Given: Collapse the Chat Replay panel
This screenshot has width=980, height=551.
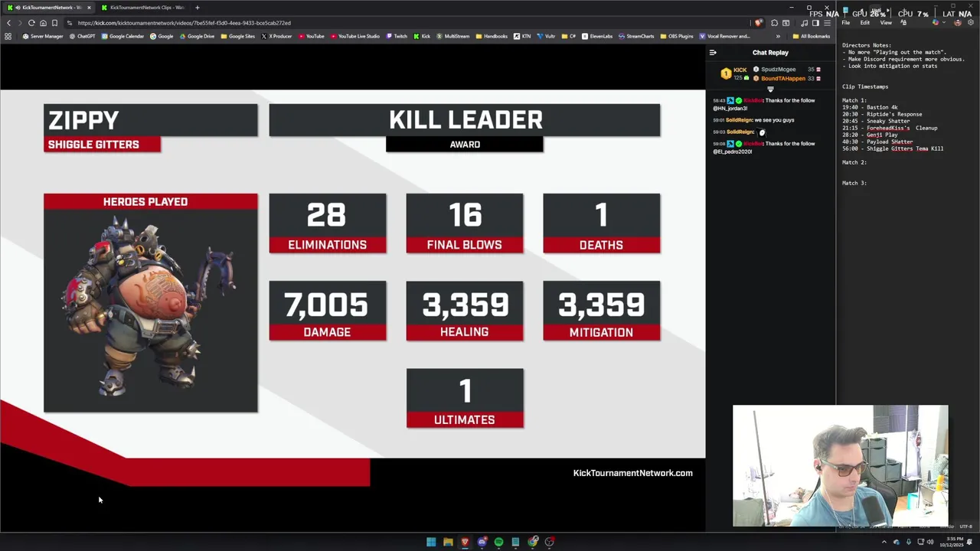Looking at the screenshot, I should point(713,53).
